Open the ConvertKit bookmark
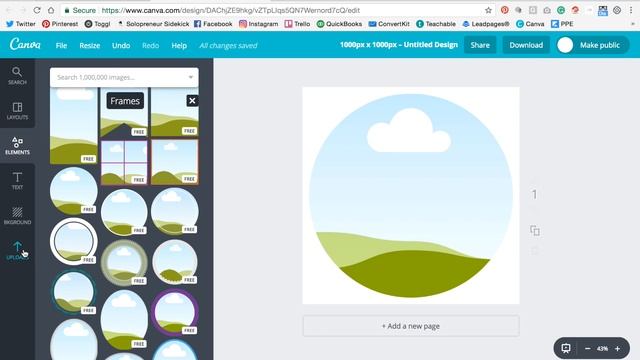Image resolution: width=640 pixels, height=360 pixels. 389,24
